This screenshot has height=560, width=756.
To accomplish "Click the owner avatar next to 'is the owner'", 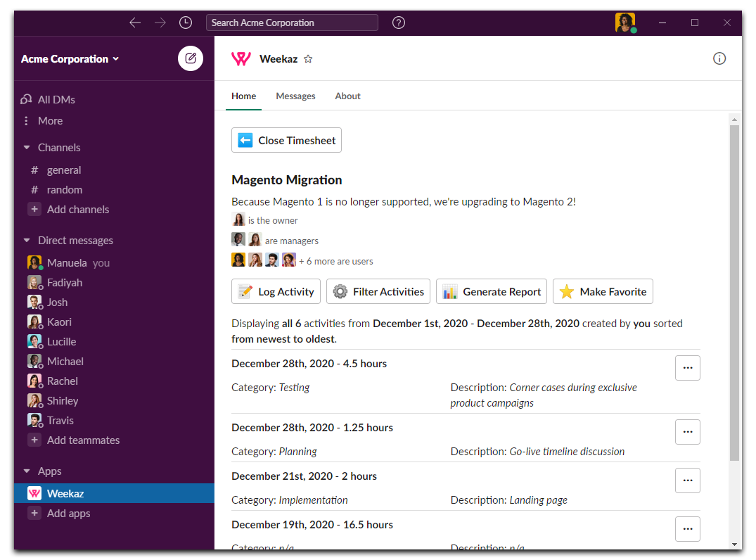I will [238, 219].
